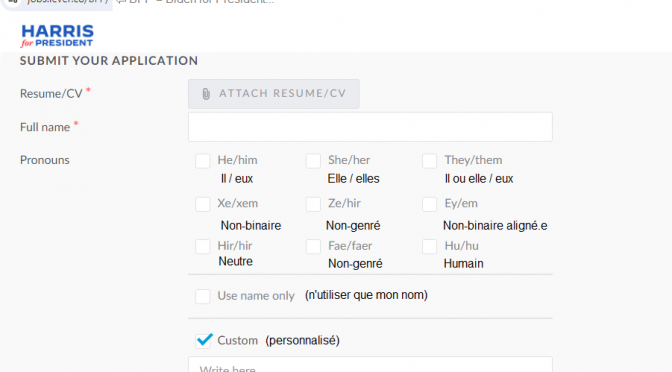
Task: Click the 'Il ou elle / eux' text
Action: click(479, 179)
